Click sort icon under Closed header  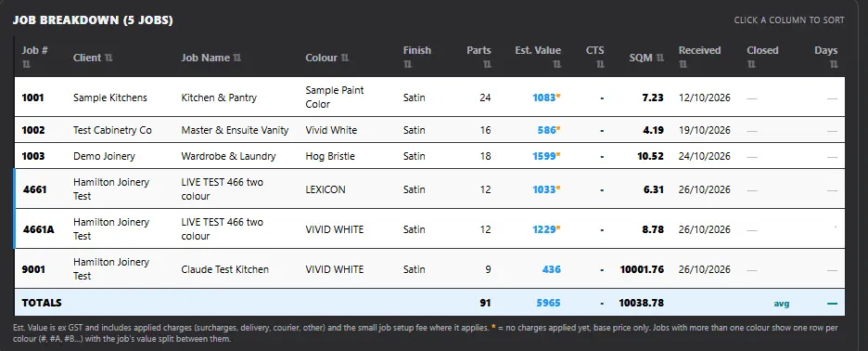tap(750, 65)
